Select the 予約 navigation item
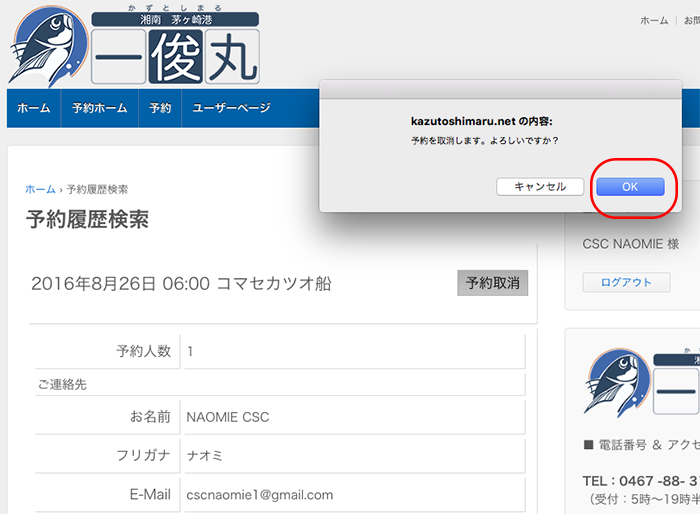This screenshot has width=700, height=514. point(160,108)
